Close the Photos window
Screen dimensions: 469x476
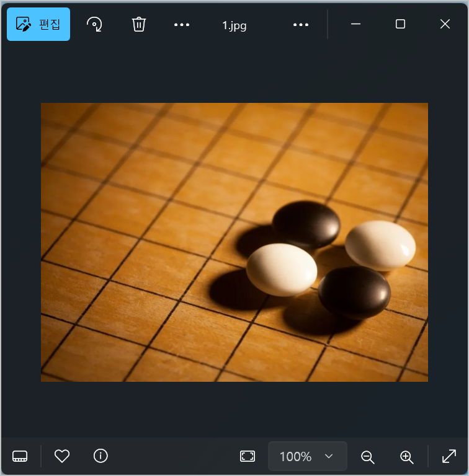445,24
